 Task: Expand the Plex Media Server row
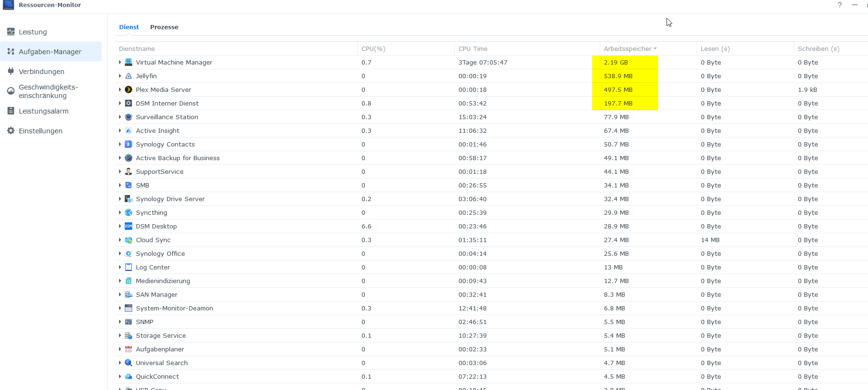(x=120, y=89)
